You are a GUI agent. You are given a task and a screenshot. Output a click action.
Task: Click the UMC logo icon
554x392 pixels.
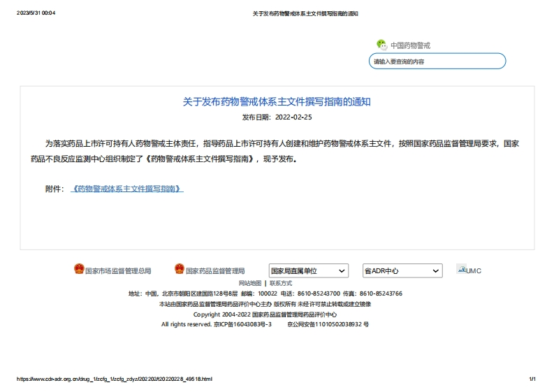click(461, 269)
